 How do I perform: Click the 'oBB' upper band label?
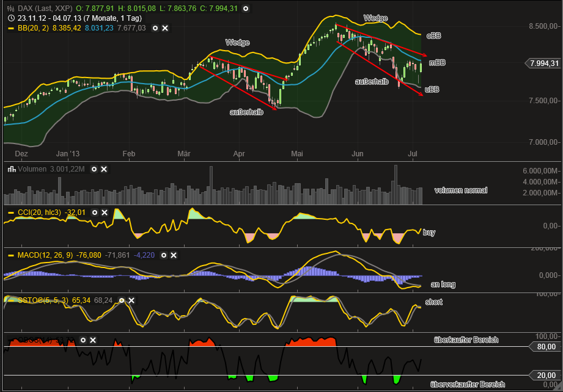[434, 36]
